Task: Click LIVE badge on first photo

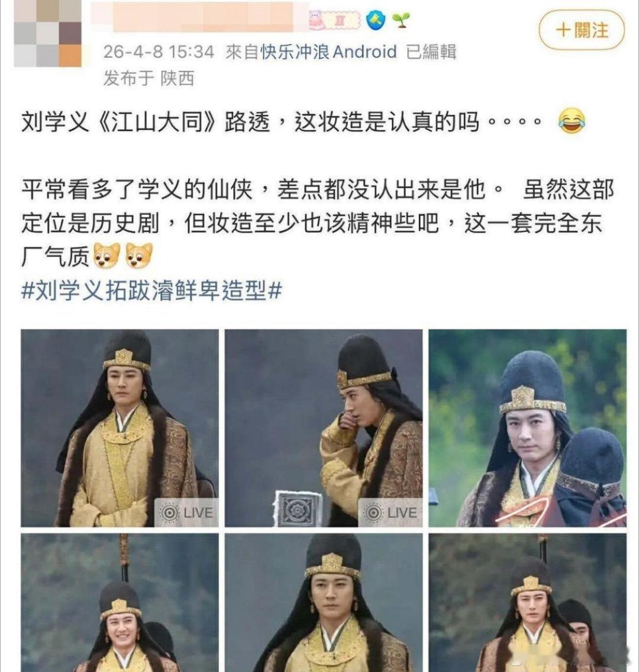Action: [186, 512]
